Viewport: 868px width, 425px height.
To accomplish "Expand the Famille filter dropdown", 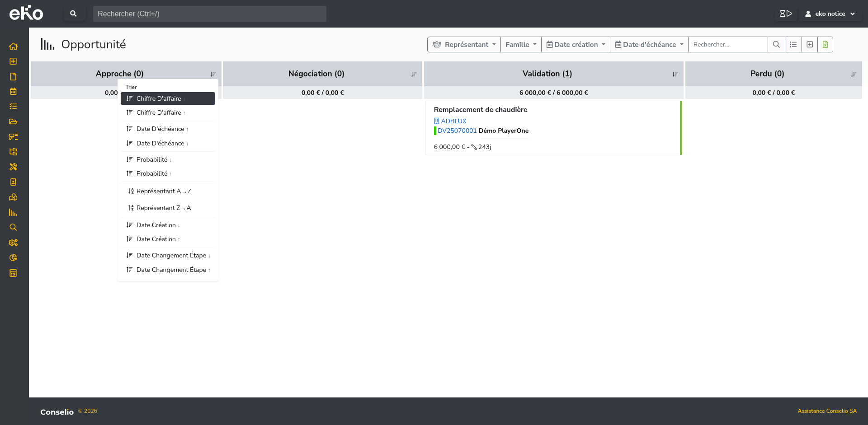I will tap(520, 44).
